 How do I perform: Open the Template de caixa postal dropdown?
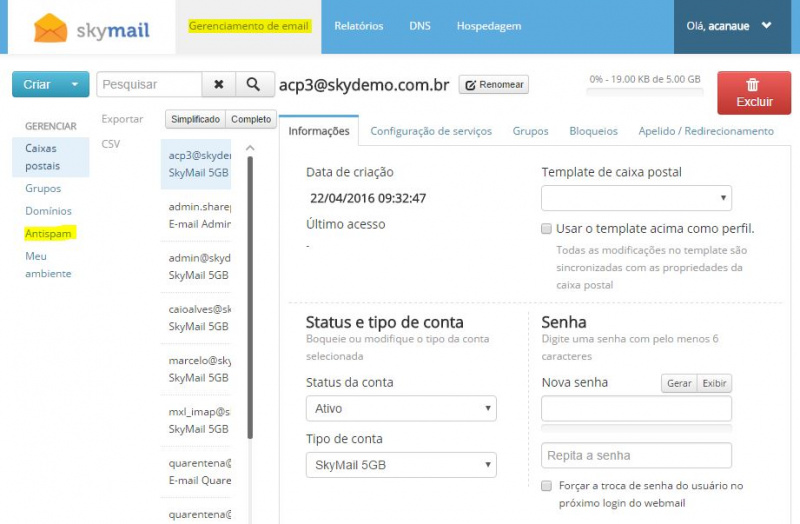[x=636, y=198]
